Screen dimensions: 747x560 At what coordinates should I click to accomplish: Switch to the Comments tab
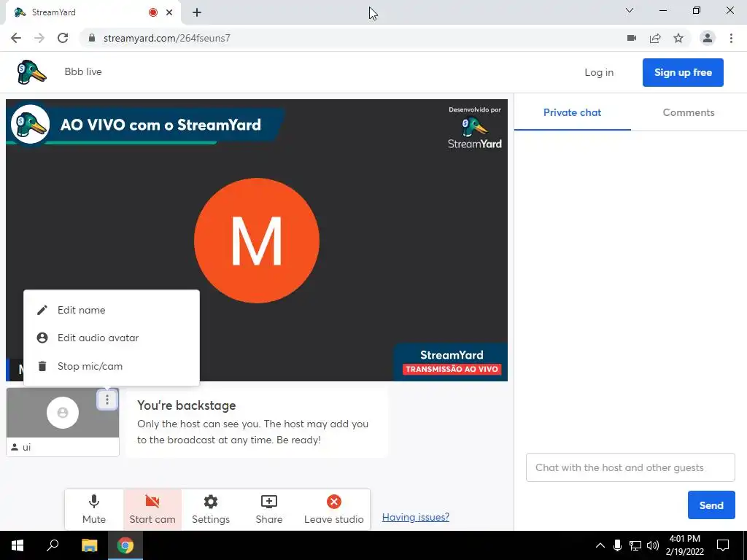[689, 112]
